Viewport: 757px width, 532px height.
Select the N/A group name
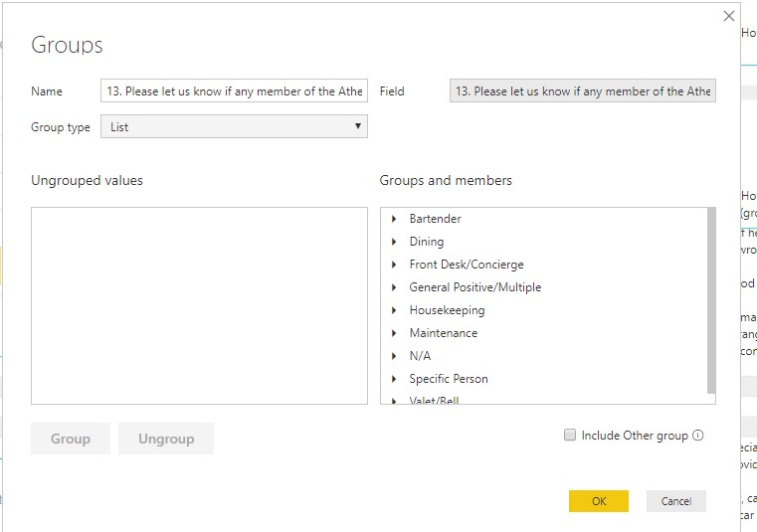pyautogui.click(x=420, y=356)
